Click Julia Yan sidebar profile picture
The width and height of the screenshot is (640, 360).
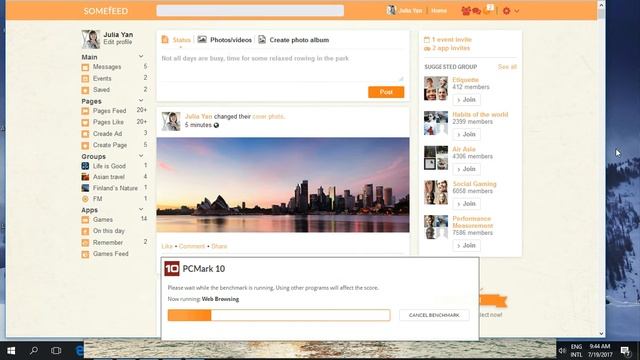91,39
